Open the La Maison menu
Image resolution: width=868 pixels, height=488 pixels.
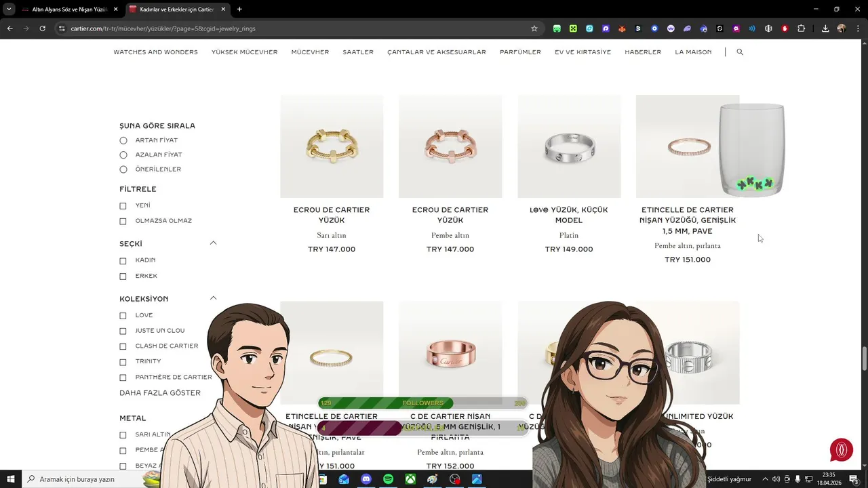pos(693,52)
